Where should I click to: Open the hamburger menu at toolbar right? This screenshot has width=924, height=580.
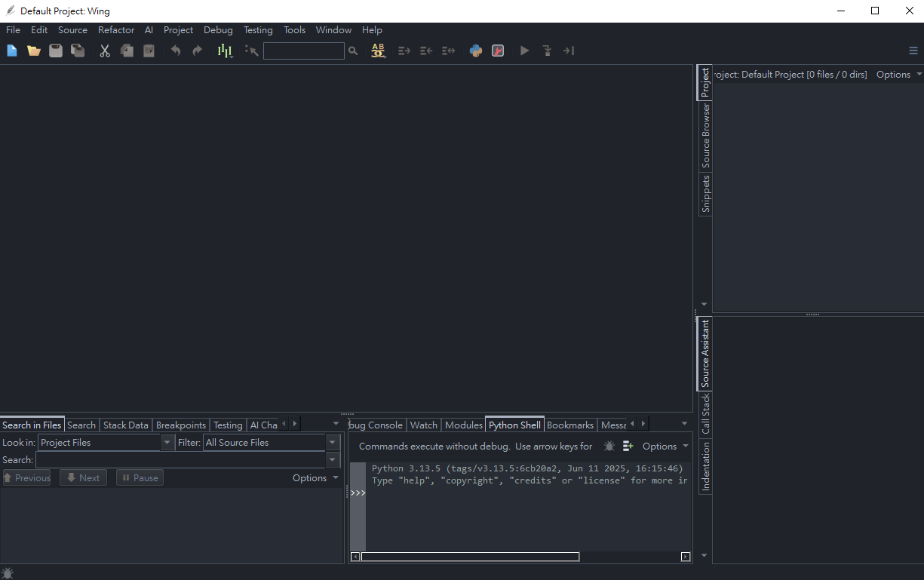[x=913, y=51]
